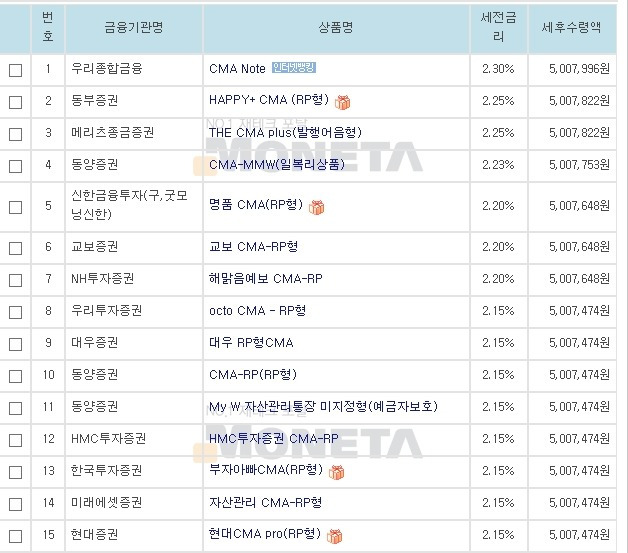Open the 자산관리 CMA-RP형 product link

266,503
